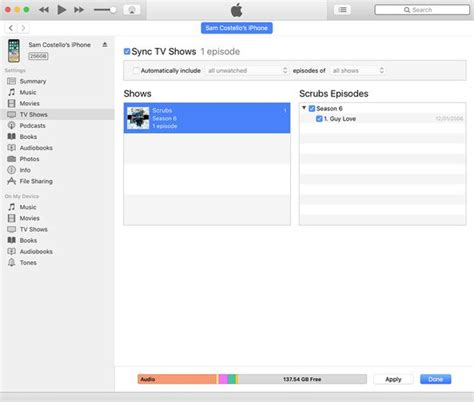This screenshot has height=402, width=474.
Task: Select the Scrubs show row
Action: pyautogui.click(x=207, y=118)
